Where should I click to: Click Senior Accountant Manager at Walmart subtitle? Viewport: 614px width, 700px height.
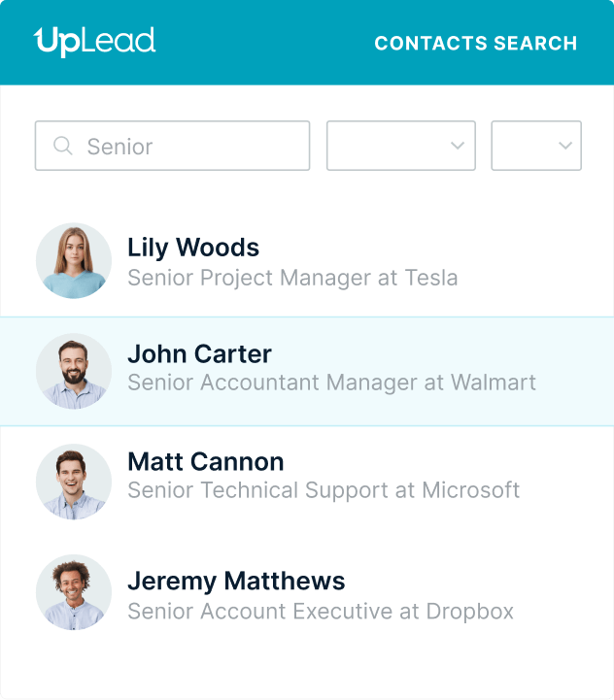(x=331, y=383)
